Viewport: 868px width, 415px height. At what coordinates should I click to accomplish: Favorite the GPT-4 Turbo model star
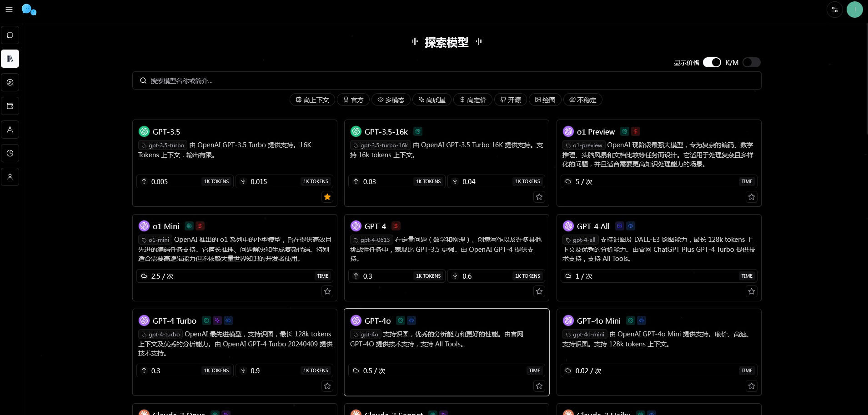(x=327, y=386)
